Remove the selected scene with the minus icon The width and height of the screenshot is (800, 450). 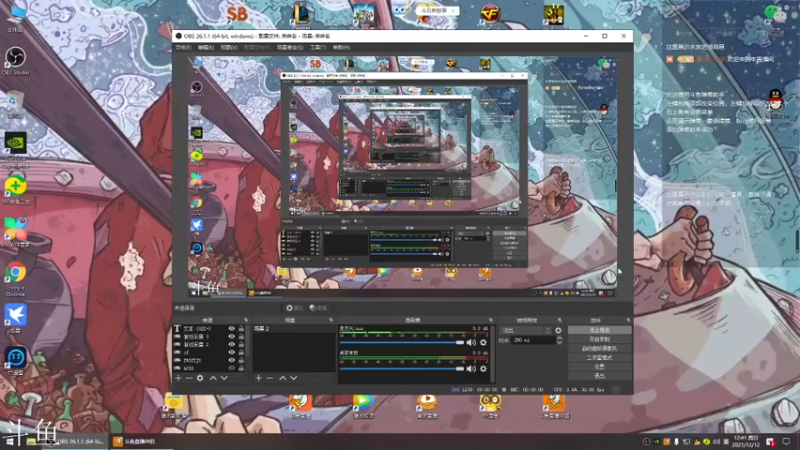[x=269, y=378]
